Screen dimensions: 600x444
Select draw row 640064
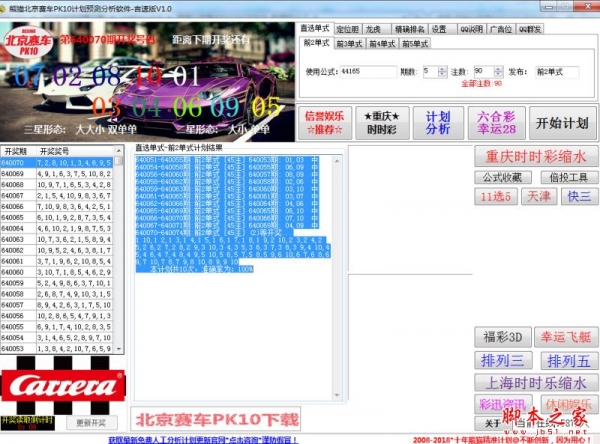tap(57, 229)
